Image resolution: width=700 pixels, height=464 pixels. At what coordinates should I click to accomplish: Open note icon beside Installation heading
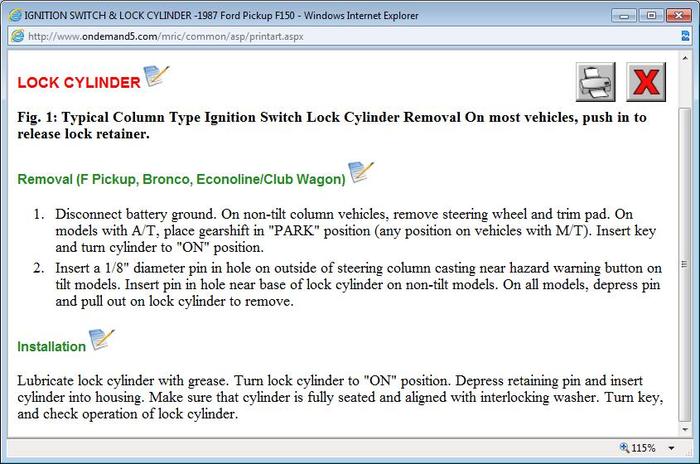point(101,340)
